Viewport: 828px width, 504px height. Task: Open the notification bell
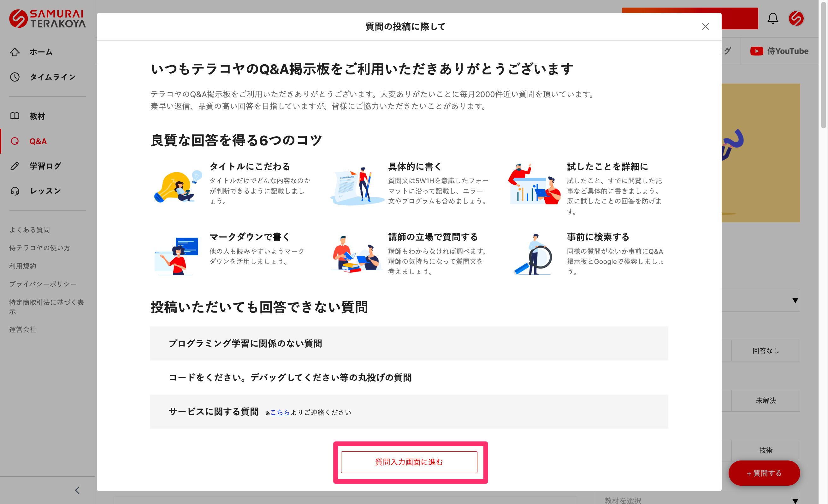click(x=772, y=19)
